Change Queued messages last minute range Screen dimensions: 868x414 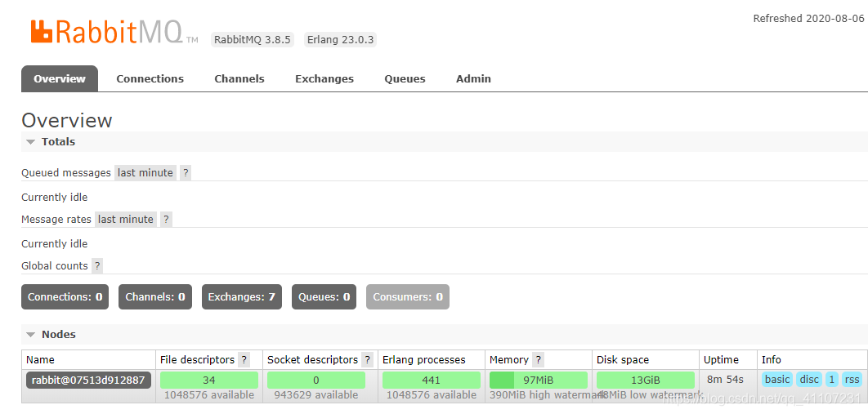145,173
